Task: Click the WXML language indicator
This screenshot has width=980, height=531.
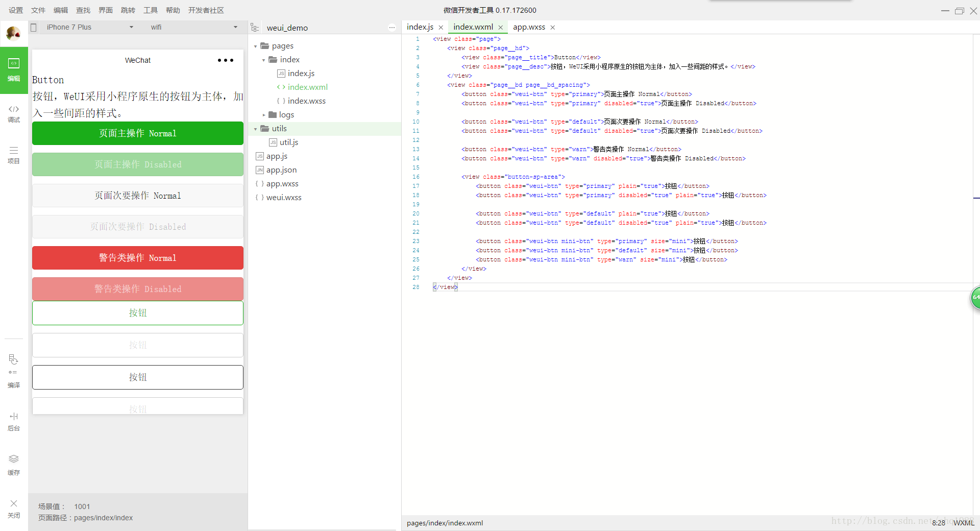Action: (x=964, y=523)
